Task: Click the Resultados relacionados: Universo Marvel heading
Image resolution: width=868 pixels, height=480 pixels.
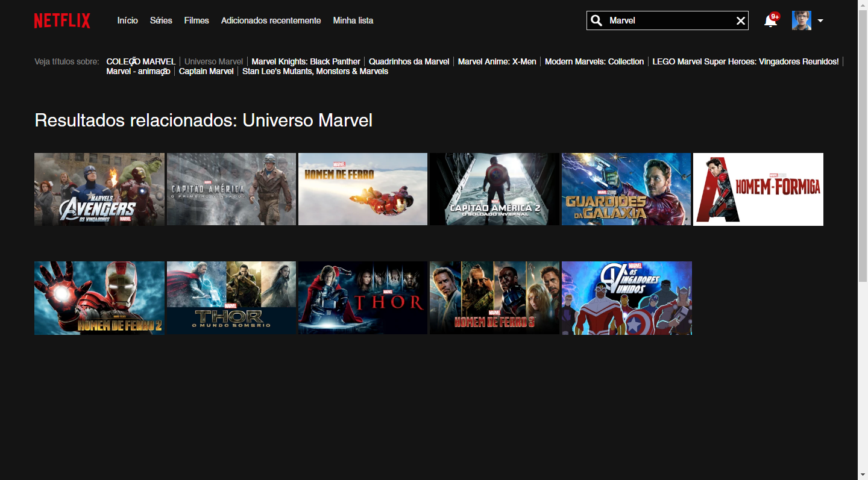Action: pos(204,120)
